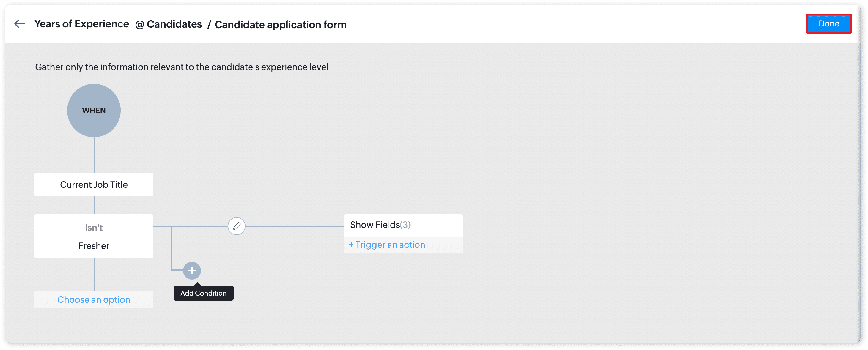This screenshot has height=350, width=868.
Task: Click the @ symbol before Candidates
Action: coord(139,25)
